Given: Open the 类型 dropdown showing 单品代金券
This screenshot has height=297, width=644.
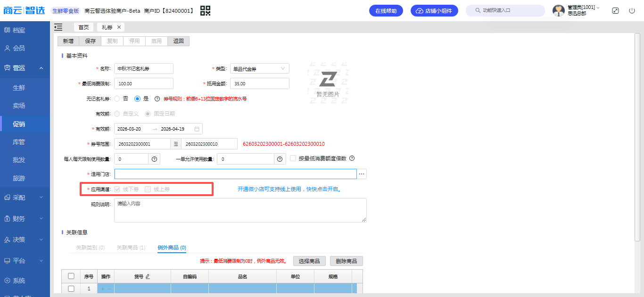Looking at the screenshot, I should [259, 69].
